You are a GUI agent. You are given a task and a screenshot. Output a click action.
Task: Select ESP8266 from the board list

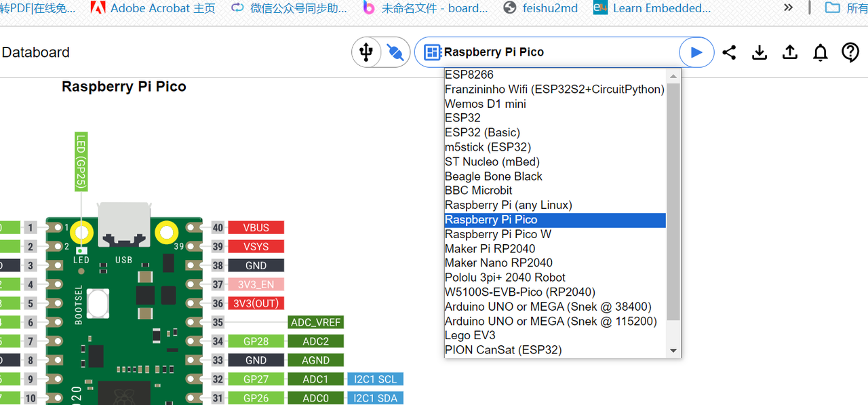tap(555, 75)
